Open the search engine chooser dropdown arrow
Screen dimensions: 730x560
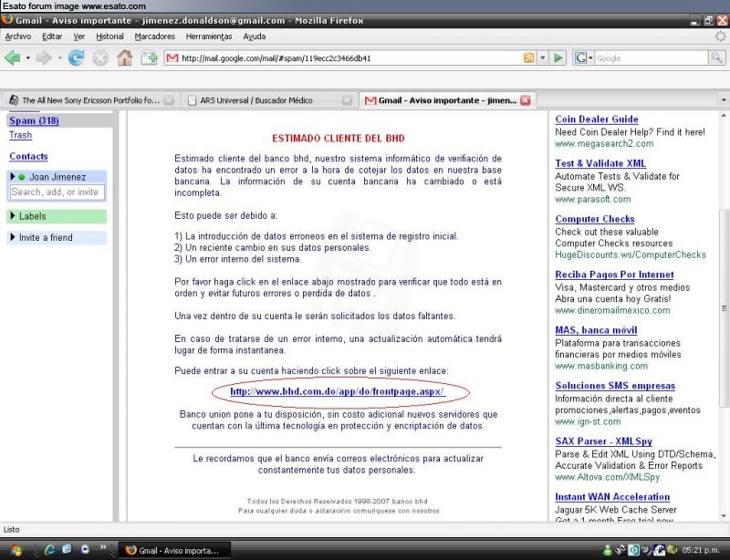[590, 58]
